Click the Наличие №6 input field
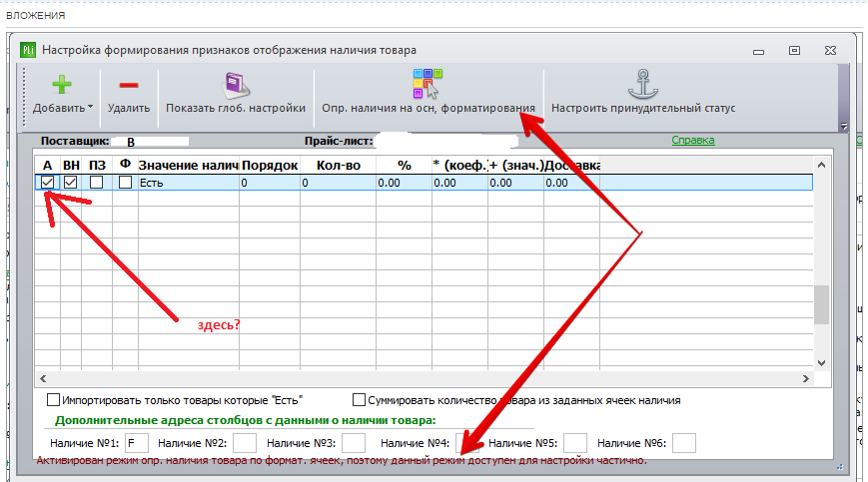Viewport: 868px width, 482px height. (684, 443)
